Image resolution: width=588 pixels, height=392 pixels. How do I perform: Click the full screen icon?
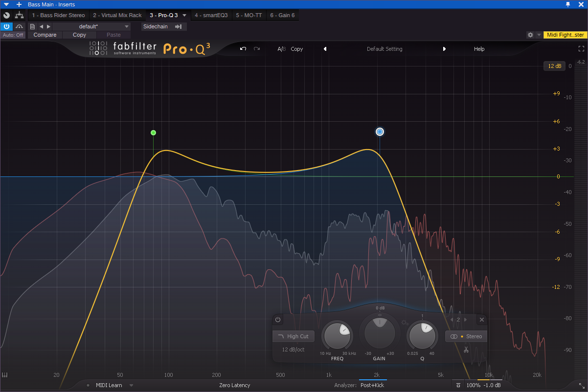coord(581,49)
